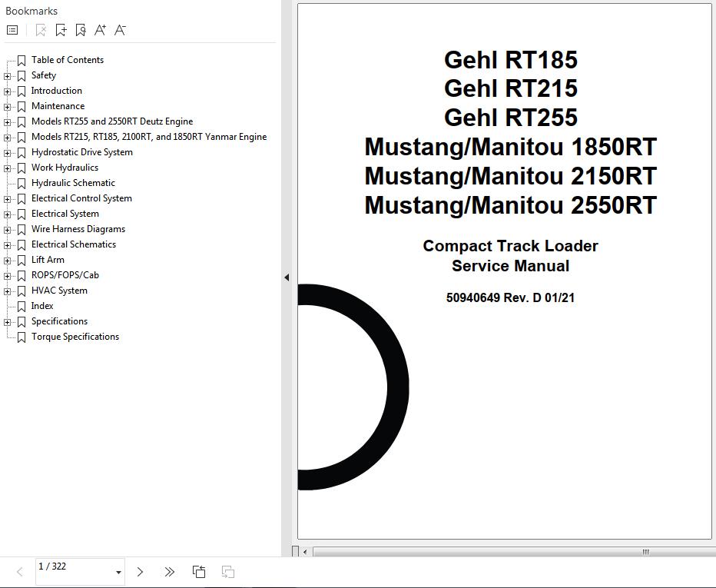The image size is (716, 588).
Task: Go to the next page arrow
Action: pos(140,572)
